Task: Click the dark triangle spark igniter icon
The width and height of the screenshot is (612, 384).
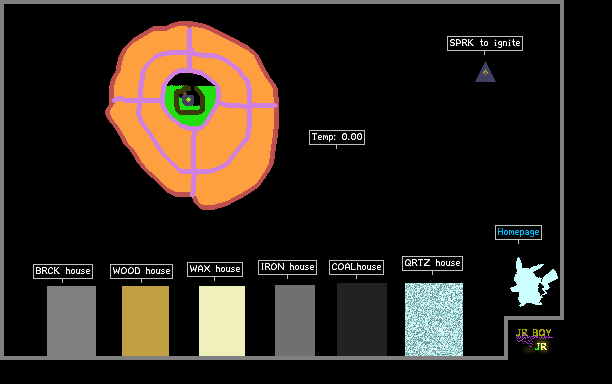Action: [485, 72]
